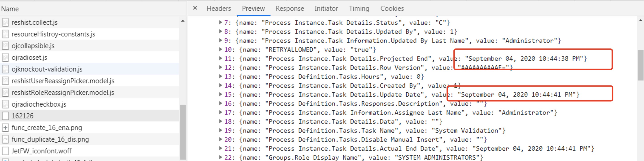
Task: Open the Timing tab
Action: pyautogui.click(x=359, y=9)
